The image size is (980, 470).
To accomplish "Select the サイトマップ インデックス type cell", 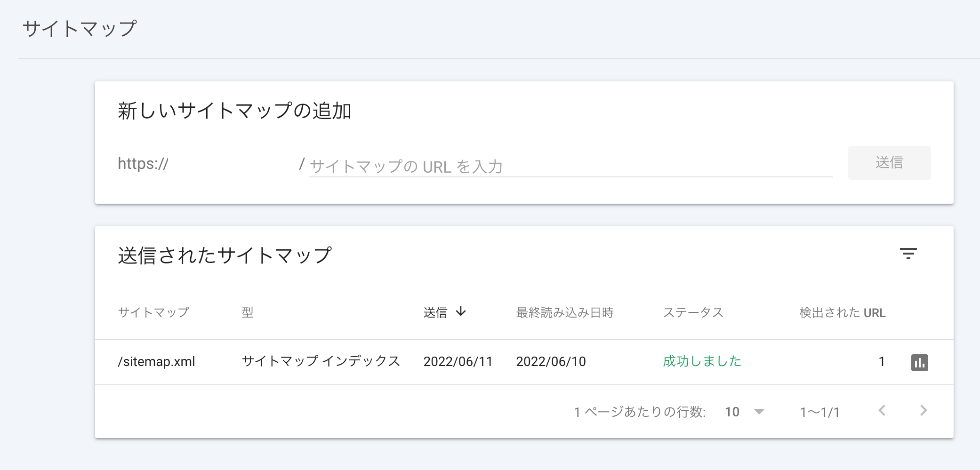I will click(x=321, y=361).
